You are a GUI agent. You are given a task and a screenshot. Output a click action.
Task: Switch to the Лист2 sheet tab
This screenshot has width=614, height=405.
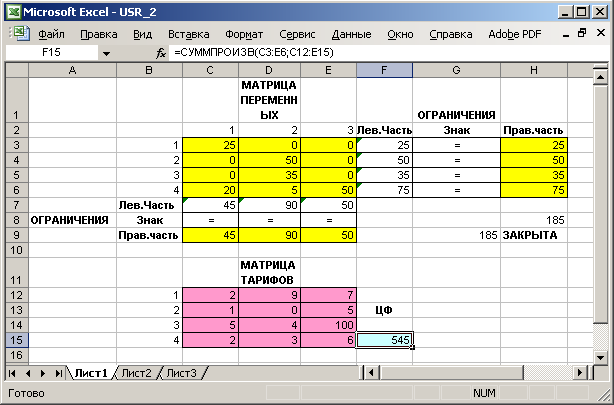coord(136,373)
